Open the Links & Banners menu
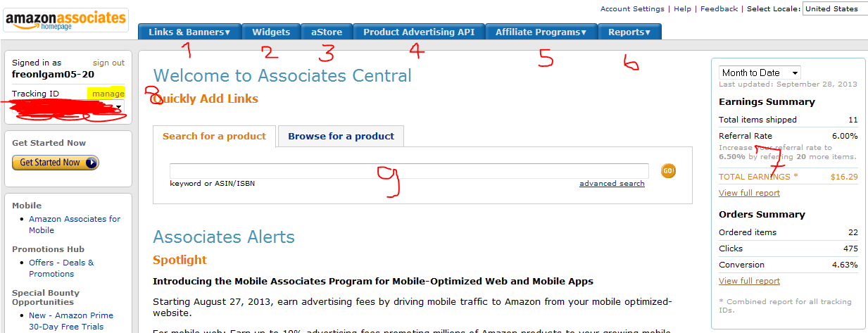The height and width of the screenshot is (333, 868). coord(189,32)
